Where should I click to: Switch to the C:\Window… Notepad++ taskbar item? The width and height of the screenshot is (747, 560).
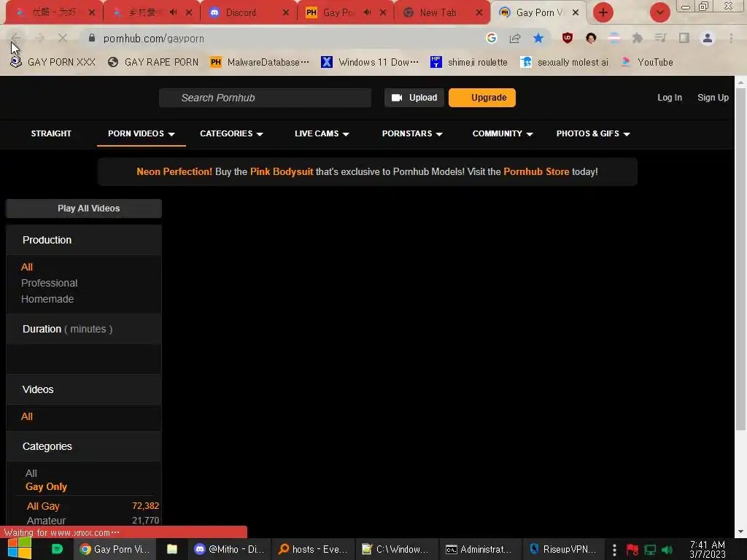pos(396,550)
